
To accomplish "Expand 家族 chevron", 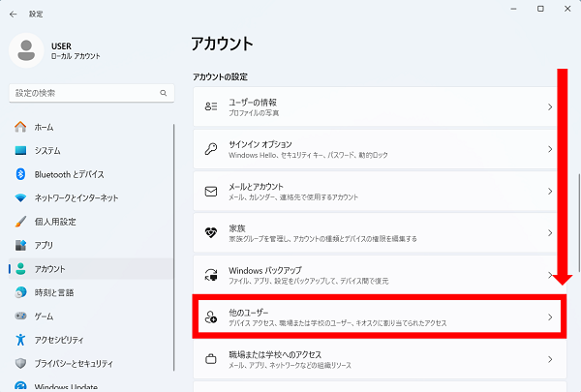I will (x=550, y=233).
